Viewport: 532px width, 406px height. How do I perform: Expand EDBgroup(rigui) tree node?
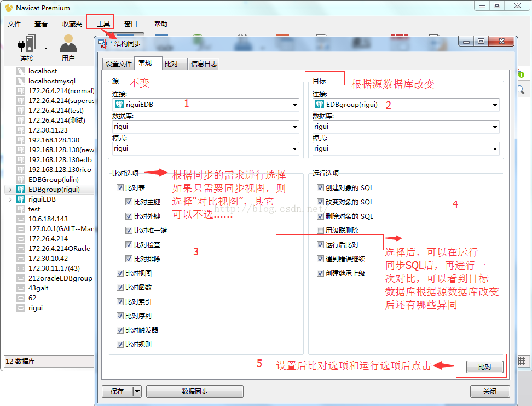10,190
